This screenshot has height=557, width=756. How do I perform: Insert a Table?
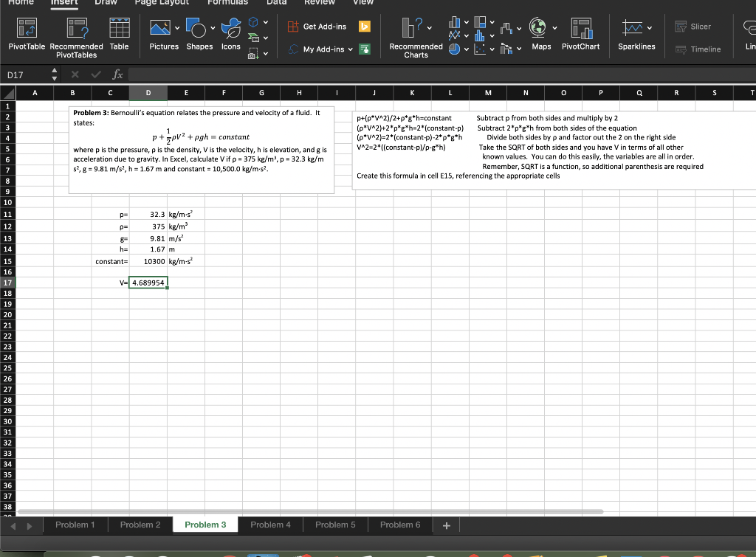120,35
